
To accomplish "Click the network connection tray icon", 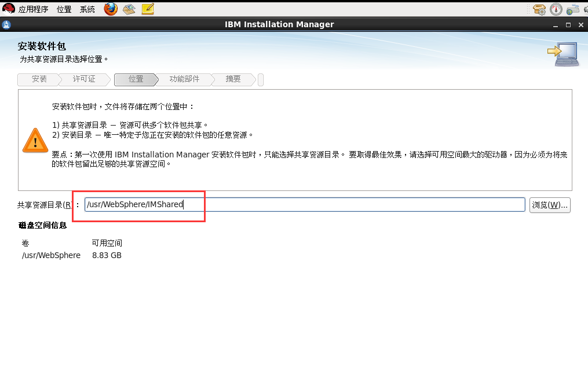I will pyautogui.click(x=572, y=9).
